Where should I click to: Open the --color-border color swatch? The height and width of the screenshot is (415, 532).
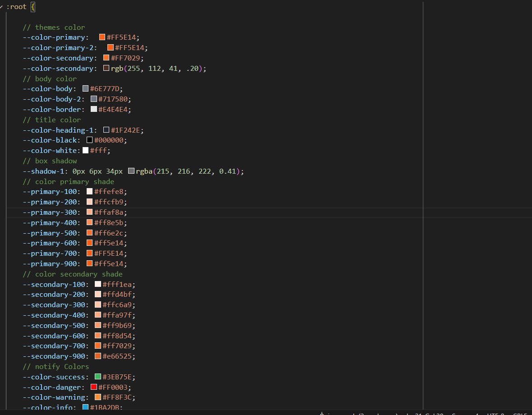93,109
